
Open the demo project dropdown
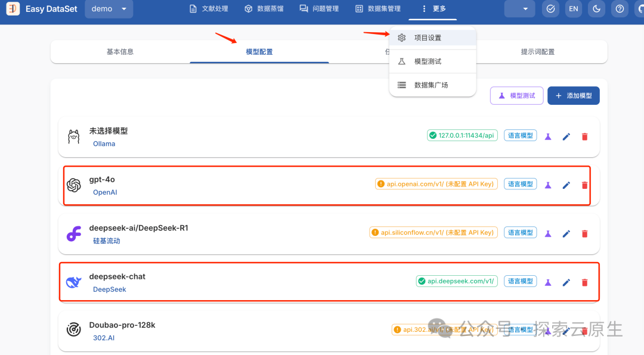coord(109,8)
